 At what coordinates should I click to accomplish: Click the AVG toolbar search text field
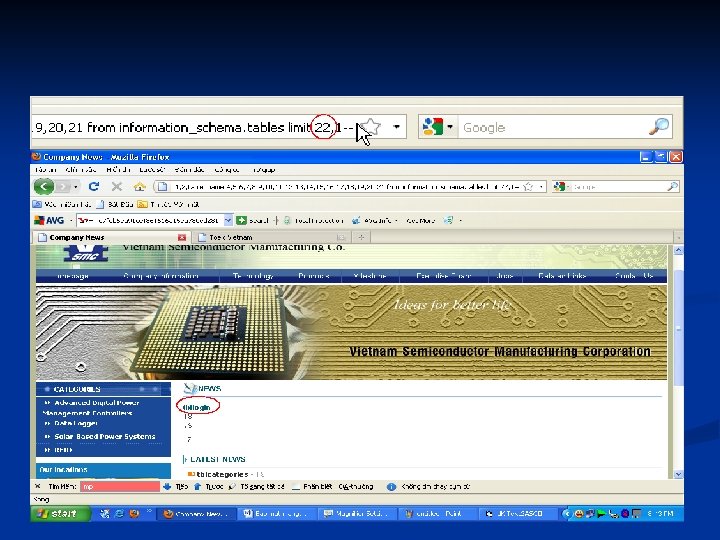coord(150,221)
